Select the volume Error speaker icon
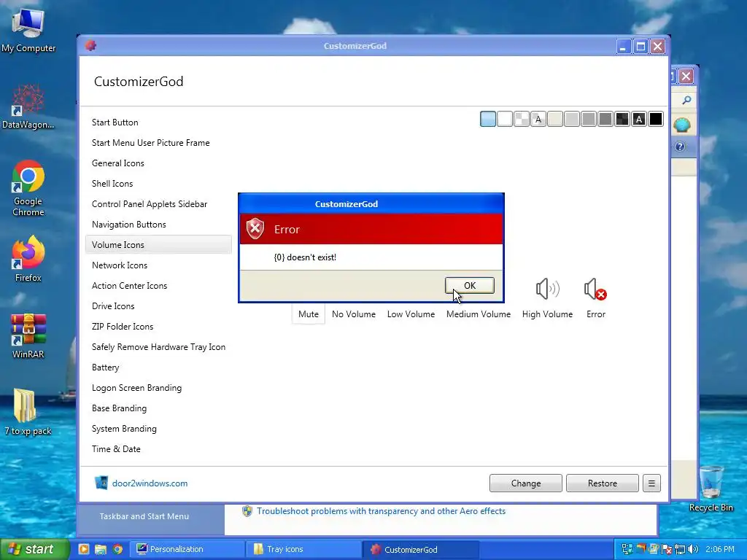 coord(595,289)
